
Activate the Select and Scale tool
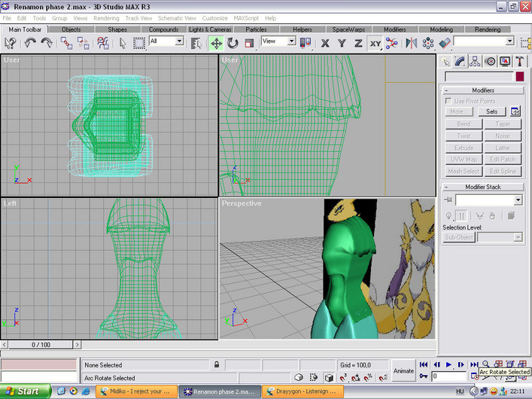tap(249, 43)
